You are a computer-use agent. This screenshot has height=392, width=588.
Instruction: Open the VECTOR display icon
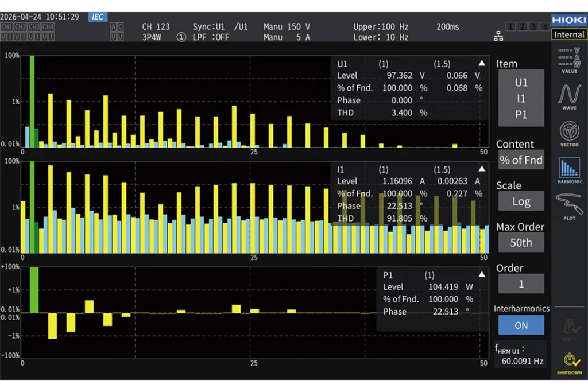pos(569,133)
